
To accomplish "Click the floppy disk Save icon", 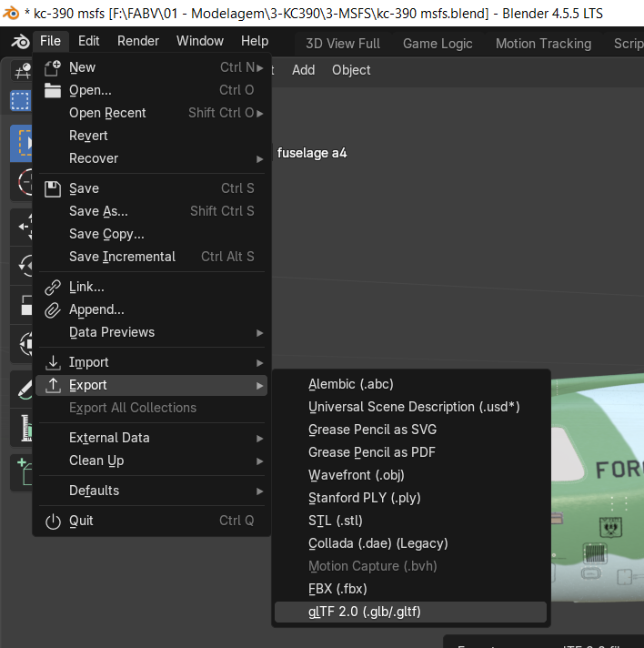I will (x=53, y=189).
